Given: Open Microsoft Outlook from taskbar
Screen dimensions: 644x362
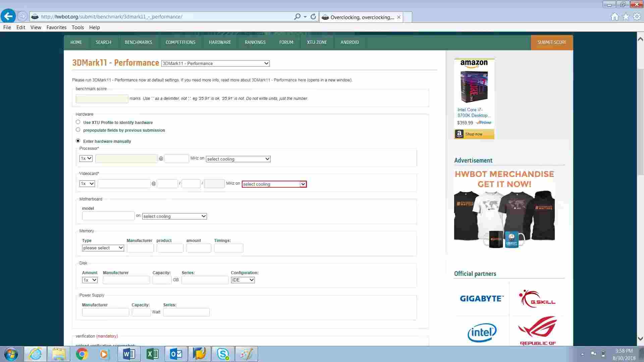Looking at the screenshot, I should tap(176, 354).
